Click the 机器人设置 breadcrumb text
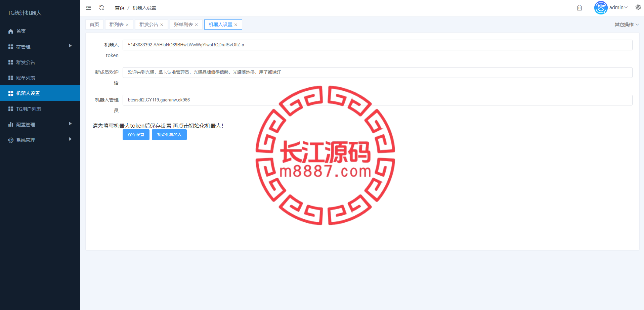This screenshot has width=644, height=310. point(144,8)
